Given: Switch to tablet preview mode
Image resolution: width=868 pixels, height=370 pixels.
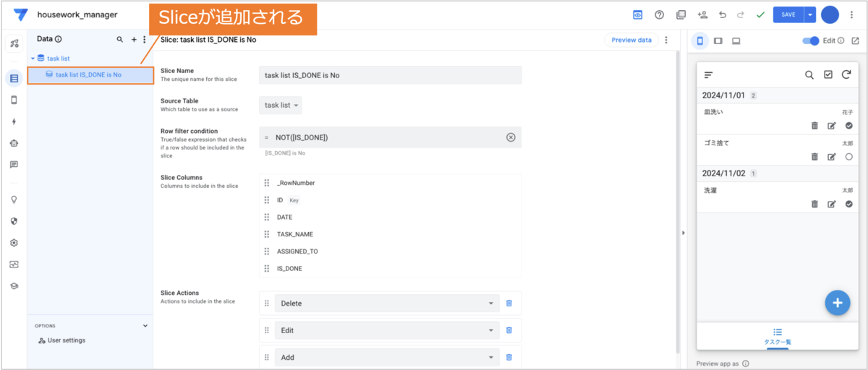Looking at the screenshot, I should pos(718,40).
